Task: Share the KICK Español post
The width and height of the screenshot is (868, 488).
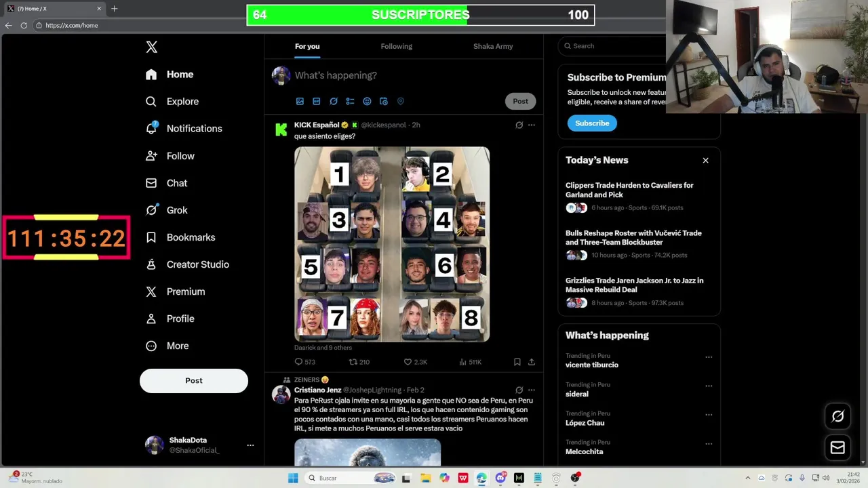Action: click(532, 362)
